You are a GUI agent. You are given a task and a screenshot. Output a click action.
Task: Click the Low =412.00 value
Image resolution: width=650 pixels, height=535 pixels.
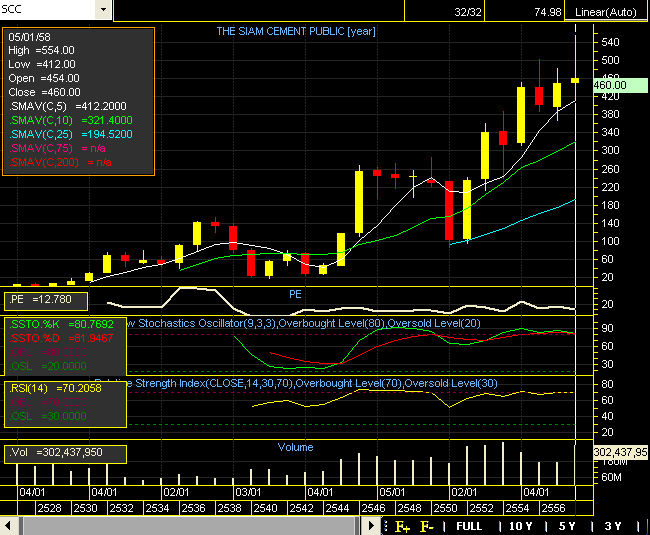[42, 64]
